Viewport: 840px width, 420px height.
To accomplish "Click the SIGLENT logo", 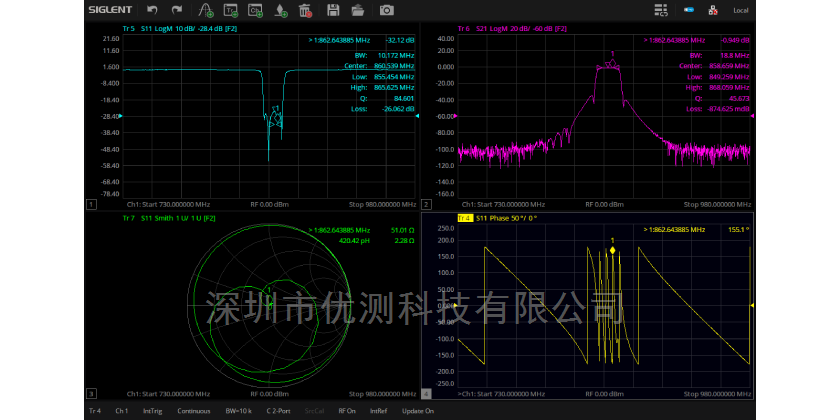I will (x=110, y=10).
